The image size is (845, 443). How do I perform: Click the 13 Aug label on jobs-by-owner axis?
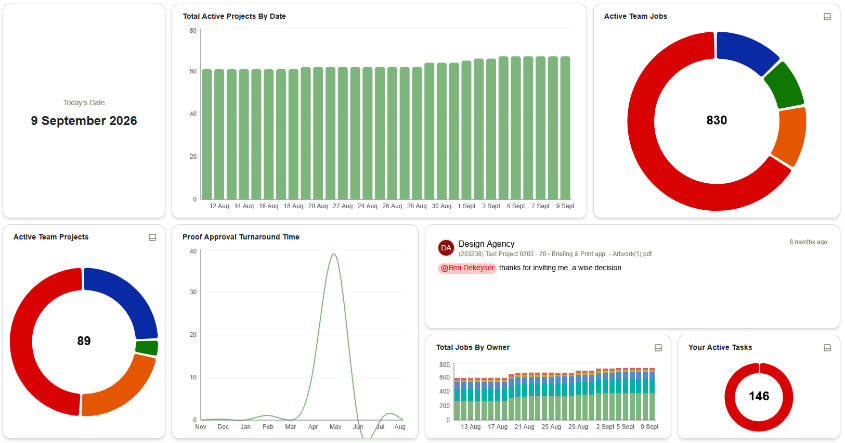[470, 427]
